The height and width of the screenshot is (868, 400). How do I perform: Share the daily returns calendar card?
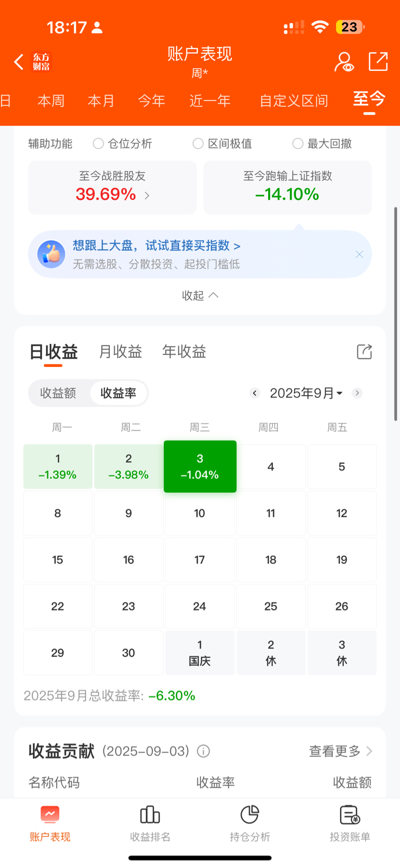point(365,352)
